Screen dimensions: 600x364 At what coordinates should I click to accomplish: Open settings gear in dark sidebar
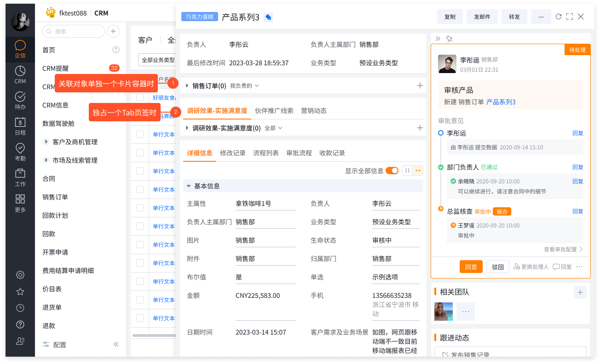pyautogui.click(x=20, y=275)
